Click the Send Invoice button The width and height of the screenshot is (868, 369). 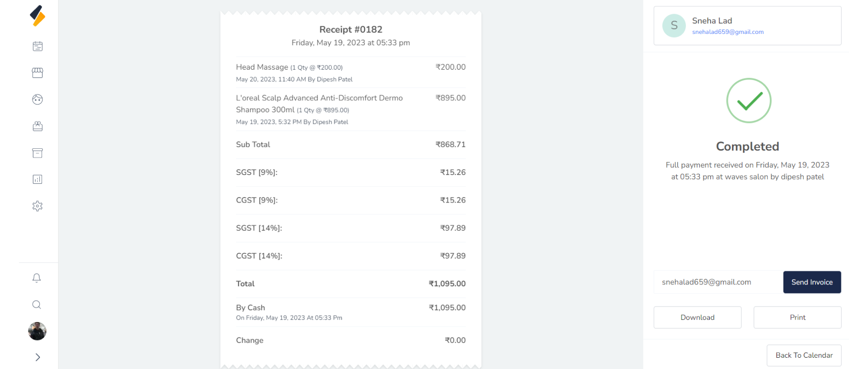coord(812,282)
